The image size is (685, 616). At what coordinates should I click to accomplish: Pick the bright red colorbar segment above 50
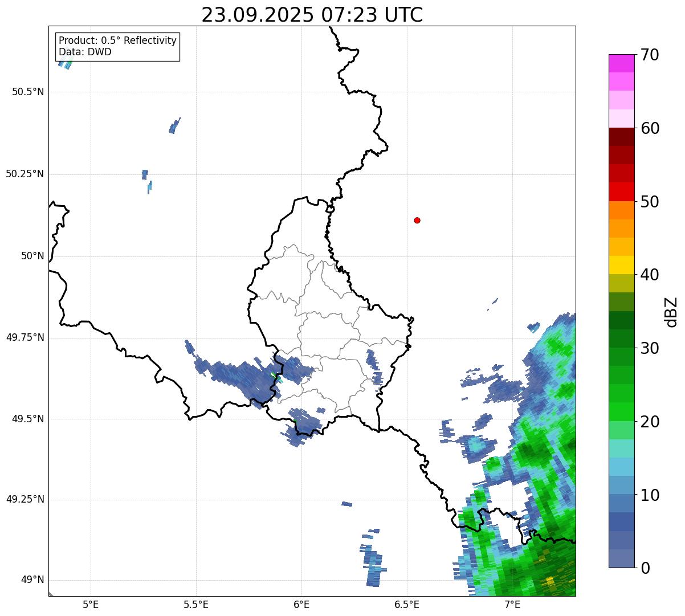(621, 191)
